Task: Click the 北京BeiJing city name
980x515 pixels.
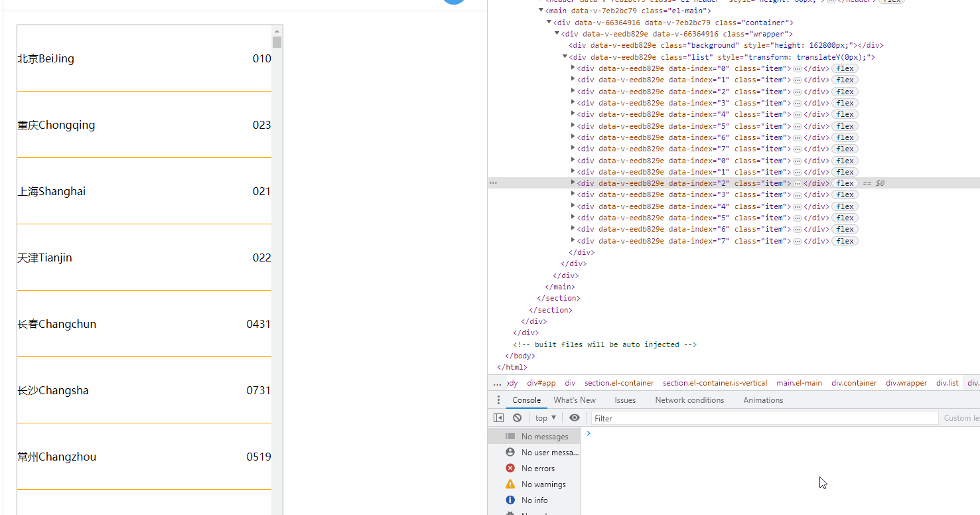Action: pos(46,58)
